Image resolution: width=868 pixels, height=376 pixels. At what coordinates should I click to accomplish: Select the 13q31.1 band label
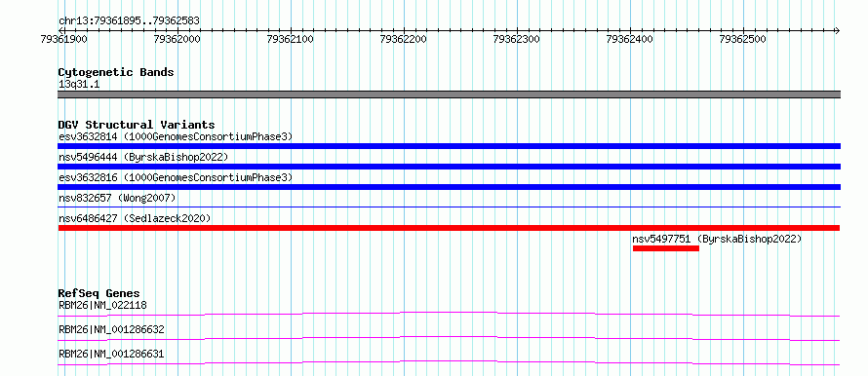(x=79, y=85)
